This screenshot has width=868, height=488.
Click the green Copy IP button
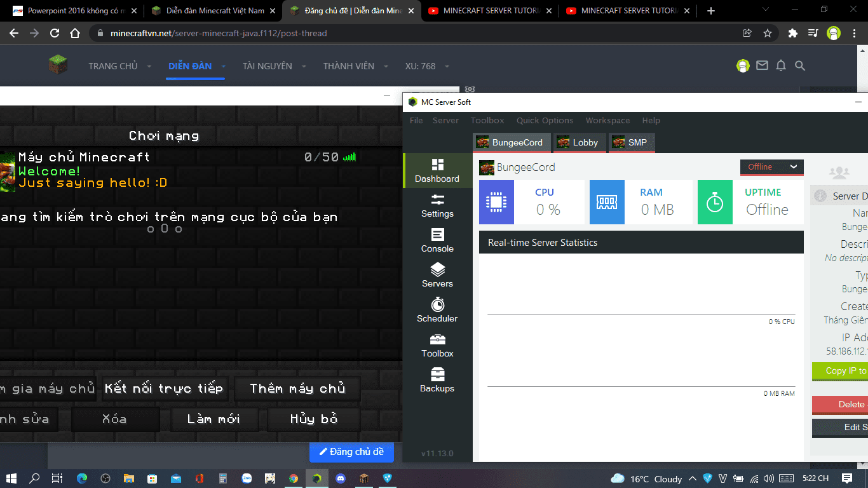click(x=839, y=371)
